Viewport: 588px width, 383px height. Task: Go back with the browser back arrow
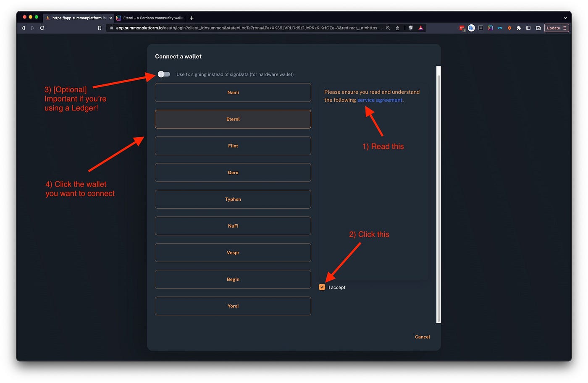pyautogui.click(x=23, y=28)
